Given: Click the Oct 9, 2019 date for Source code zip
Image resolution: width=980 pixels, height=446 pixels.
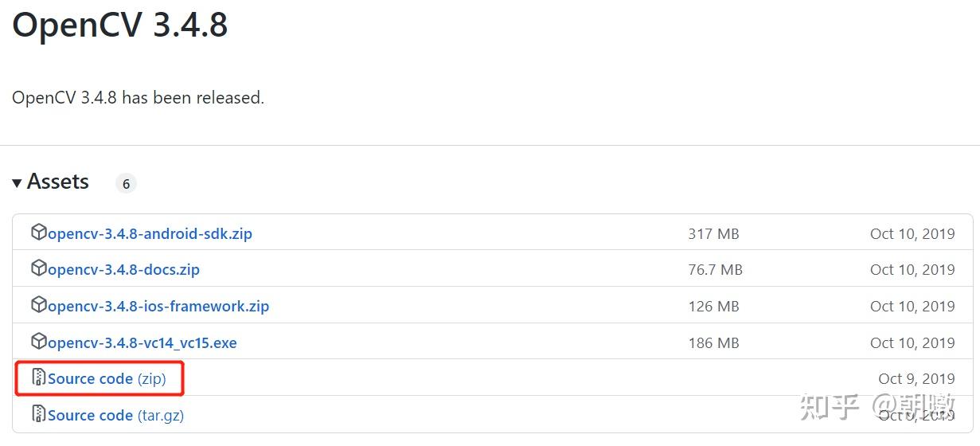Looking at the screenshot, I should pyautogui.click(x=916, y=379).
